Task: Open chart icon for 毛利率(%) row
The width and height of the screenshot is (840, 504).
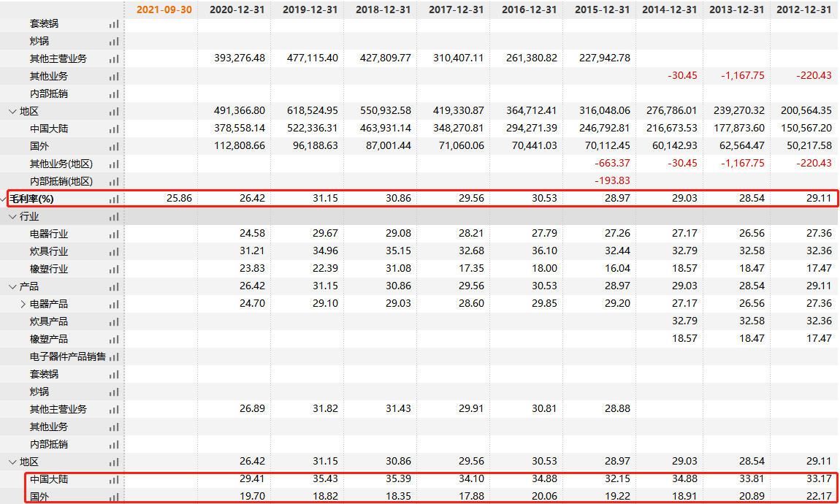Action: point(114,199)
